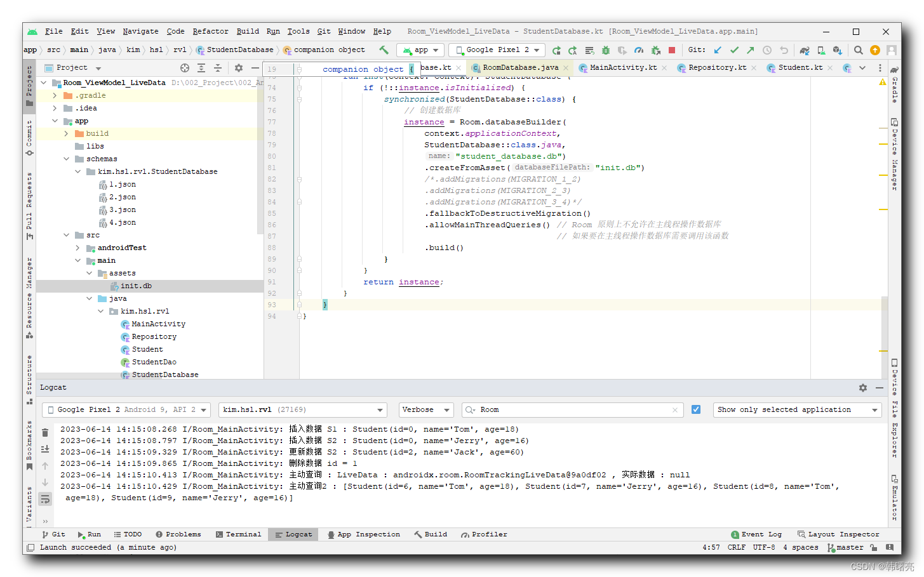Open the SDK Manager toolbar icon
This screenshot has width=924, height=577.
(x=838, y=50)
